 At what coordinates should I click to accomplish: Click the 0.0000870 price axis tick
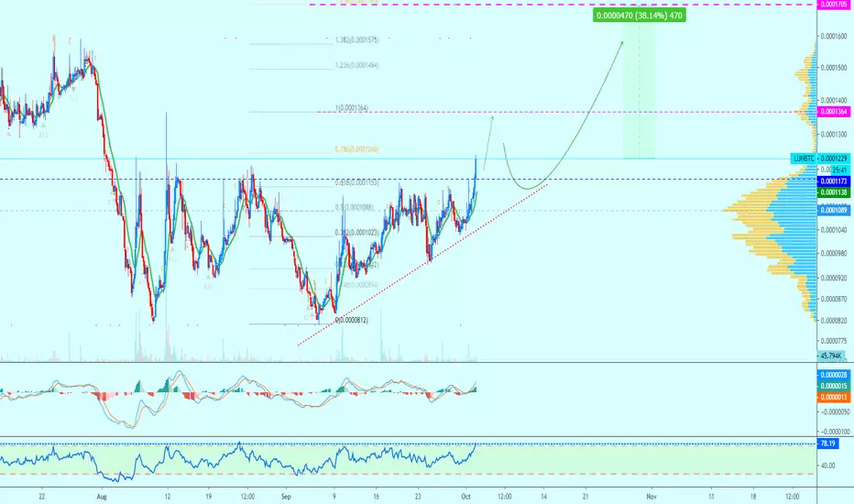(x=834, y=299)
